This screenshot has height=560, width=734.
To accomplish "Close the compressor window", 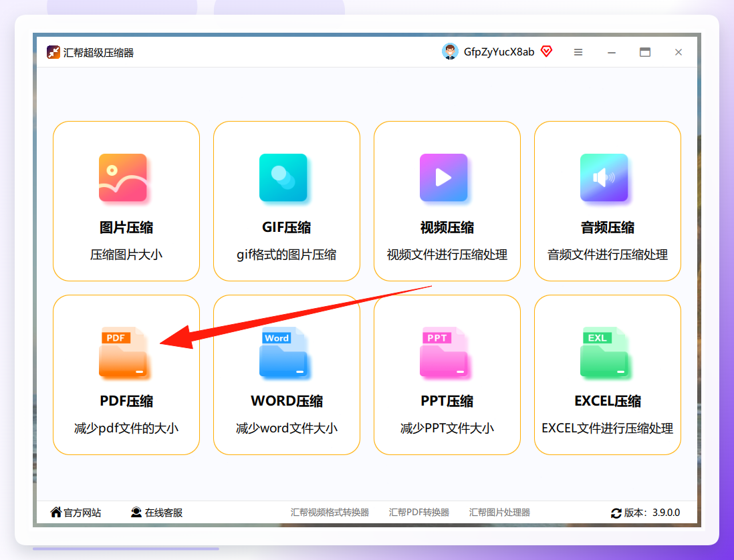I will click(679, 52).
